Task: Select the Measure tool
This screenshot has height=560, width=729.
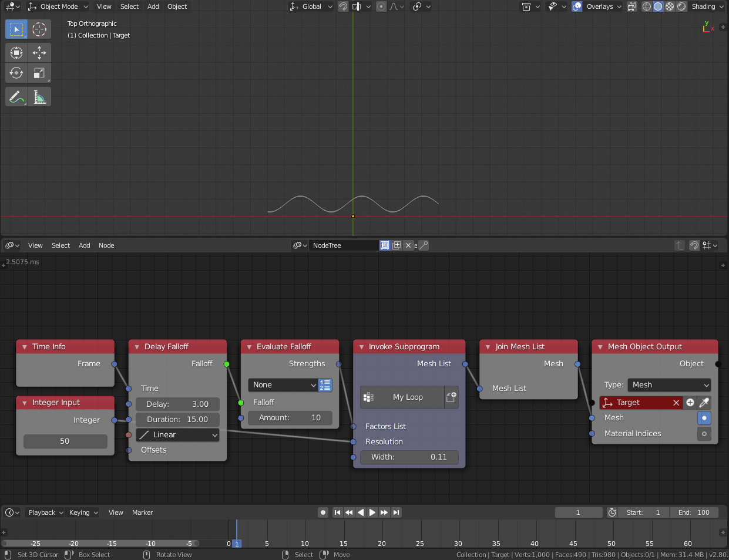Action: pos(39,96)
